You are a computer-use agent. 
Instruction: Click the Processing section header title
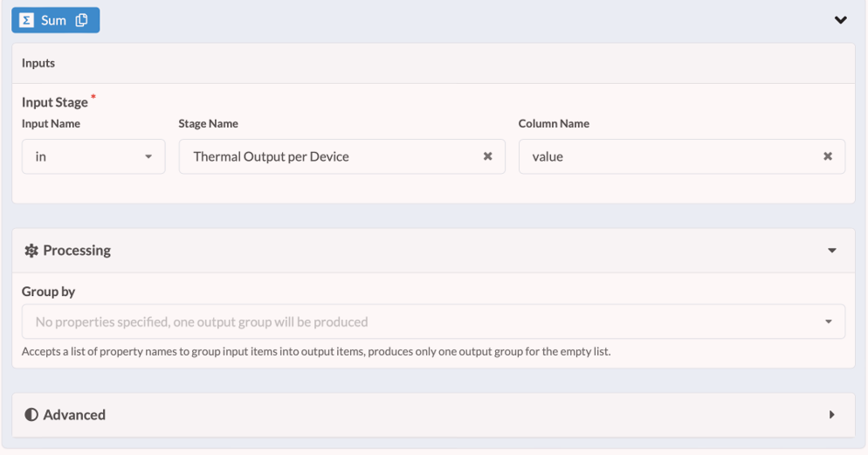tap(77, 251)
